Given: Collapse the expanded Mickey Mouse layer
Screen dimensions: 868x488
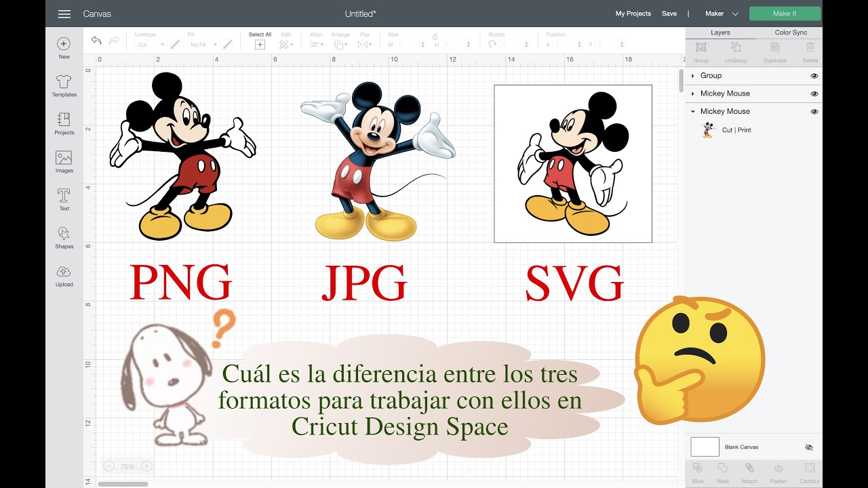Looking at the screenshot, I should pyautogui.click(x=693, y=111).
